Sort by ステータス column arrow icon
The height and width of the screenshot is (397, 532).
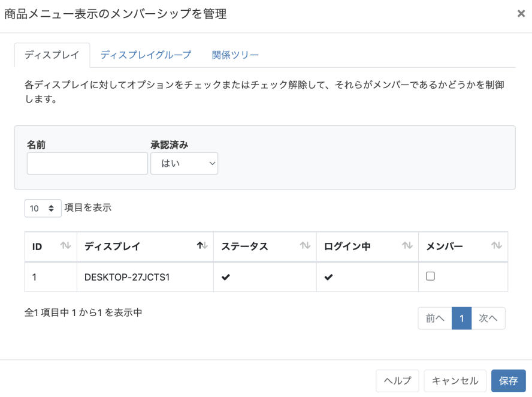305,245
